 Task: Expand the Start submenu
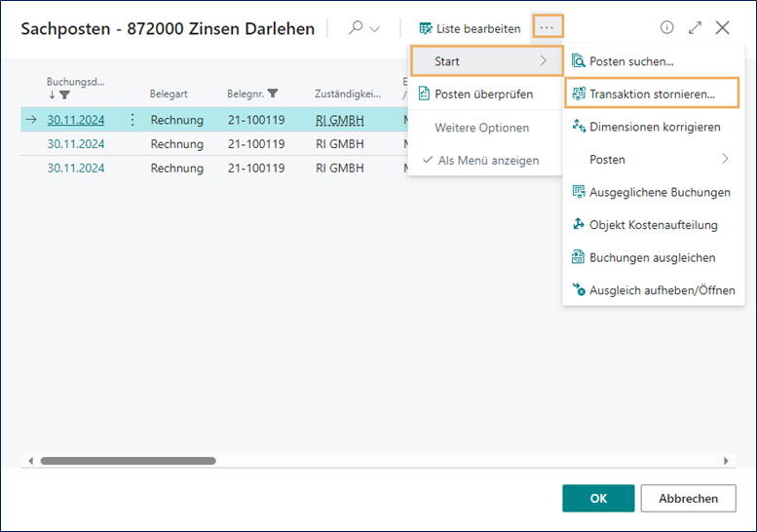point(485,61)
